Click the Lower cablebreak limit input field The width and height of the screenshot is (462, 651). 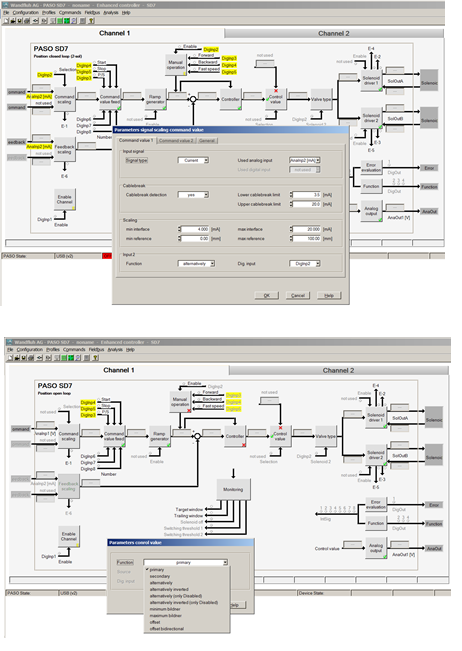[x=307, y=195]
